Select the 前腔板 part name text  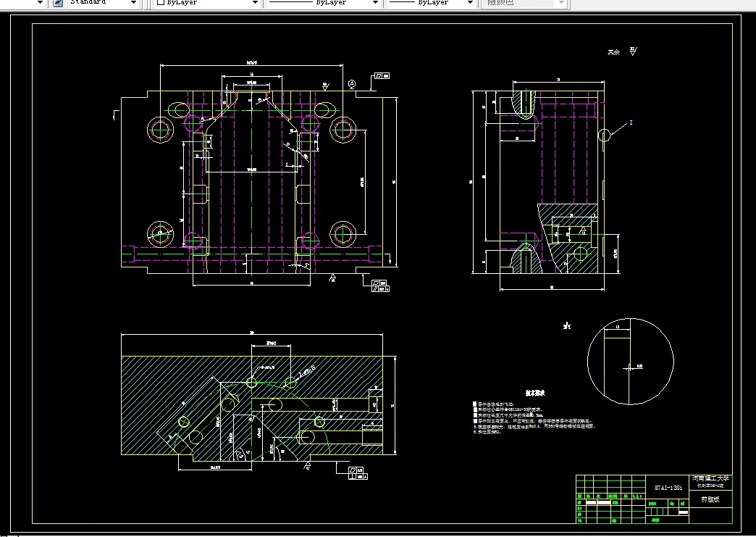[710, 499]
